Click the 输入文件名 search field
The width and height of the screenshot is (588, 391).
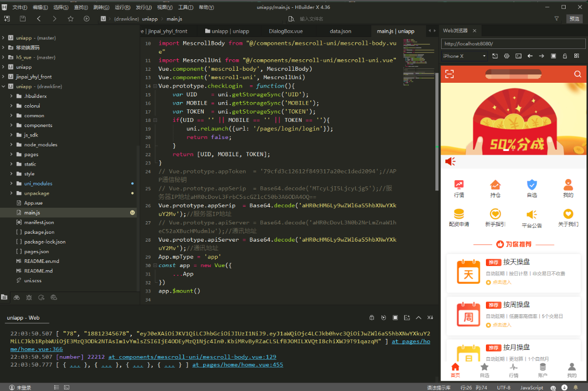pyautogui.click(x=311, y=19)
